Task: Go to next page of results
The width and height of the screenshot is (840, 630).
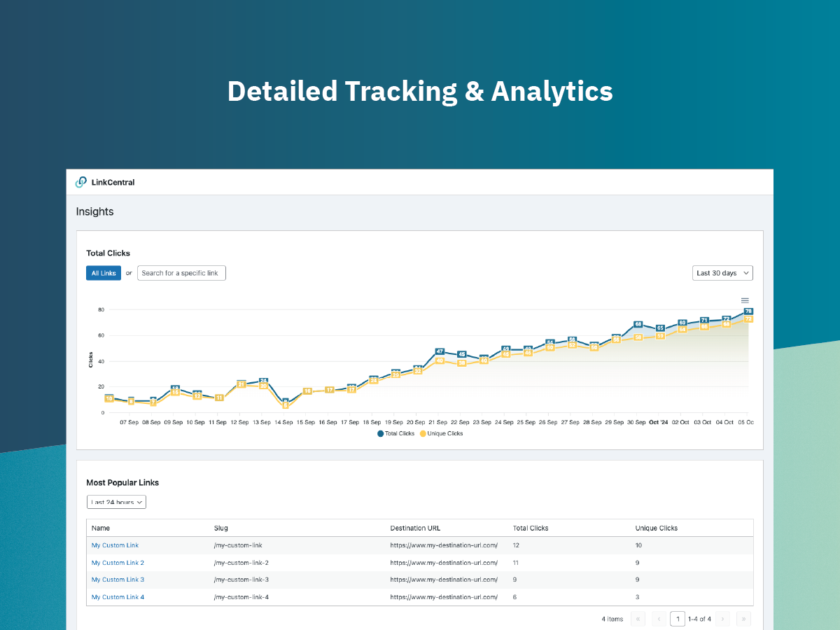Action: pyautogui.click(x=723, y=619)
